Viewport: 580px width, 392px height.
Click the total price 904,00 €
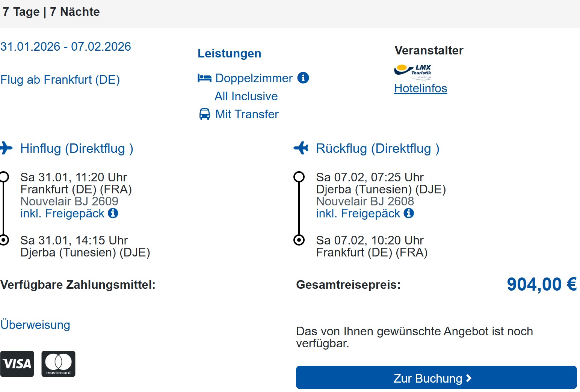[x=541, y=284]
